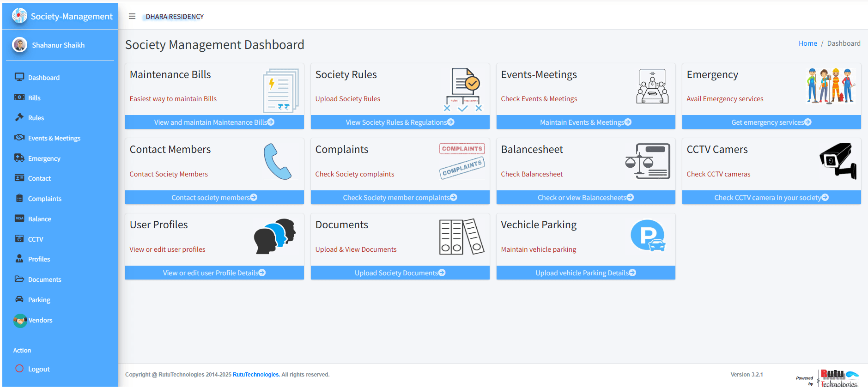The width and height of the screenshot is (868, 389).
Task: Toggle the hamburger sidebar menu
Action: click(x=132, y=17)
